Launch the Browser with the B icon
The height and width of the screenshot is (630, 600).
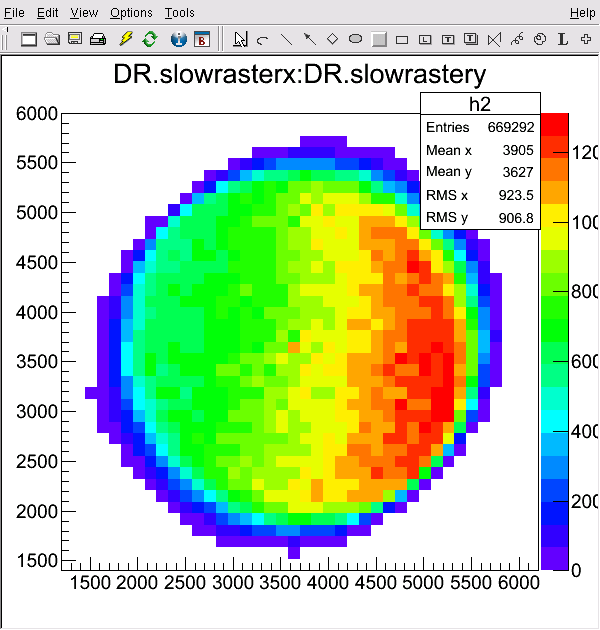click(x=202, y=39)
